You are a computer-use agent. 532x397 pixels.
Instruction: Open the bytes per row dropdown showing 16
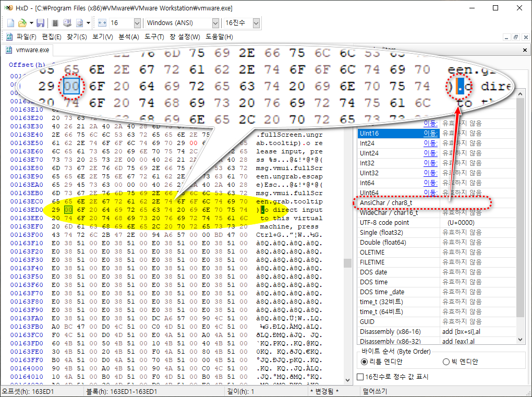[x=137, y=23]
